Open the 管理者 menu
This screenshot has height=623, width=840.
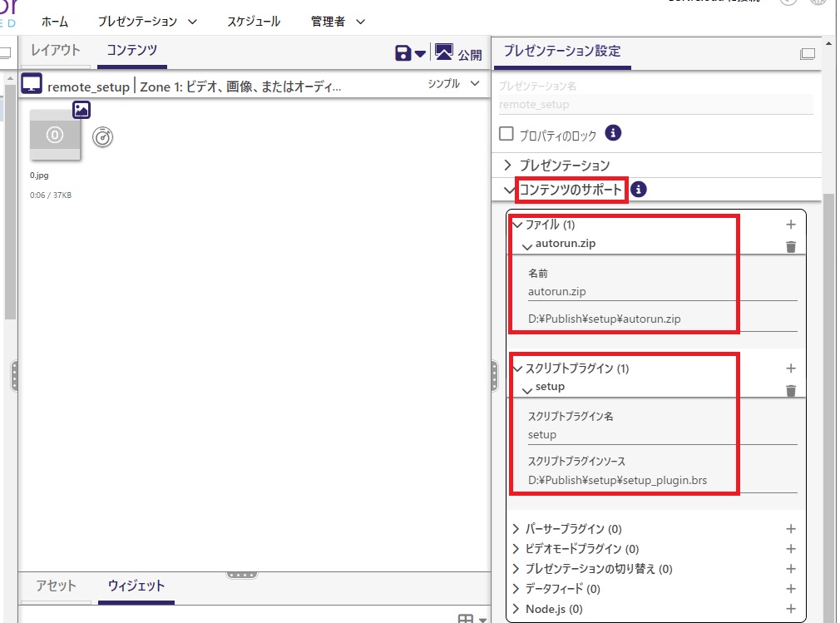(x=338, y=22)
